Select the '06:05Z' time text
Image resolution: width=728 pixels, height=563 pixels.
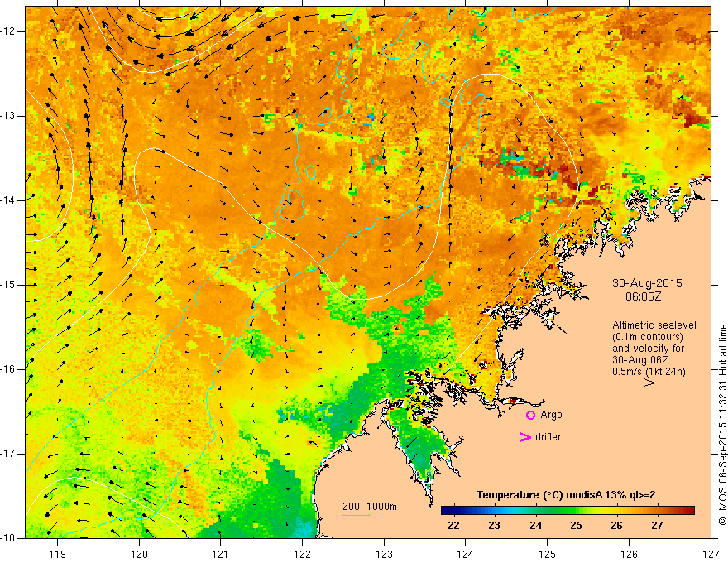(643, 296)
